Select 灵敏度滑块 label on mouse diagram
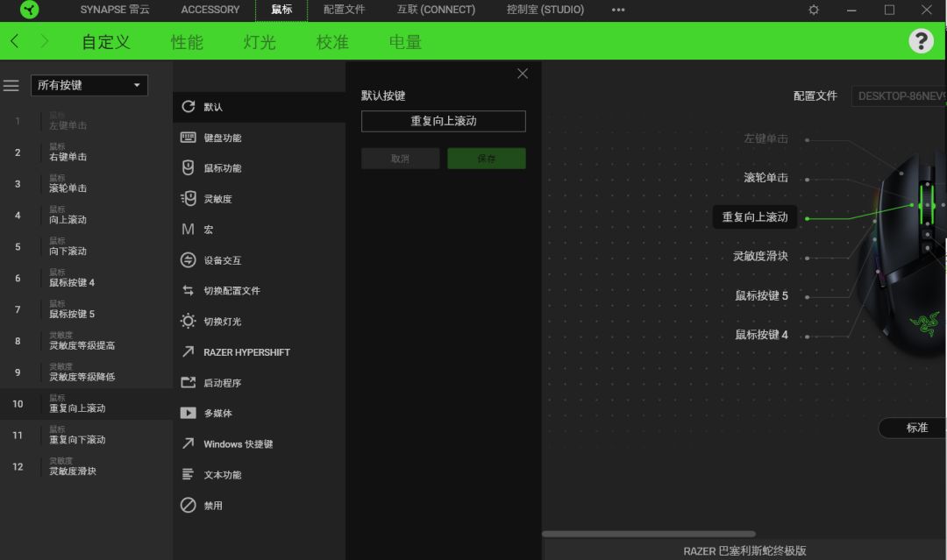947x560 pixels. coord(760,256)
